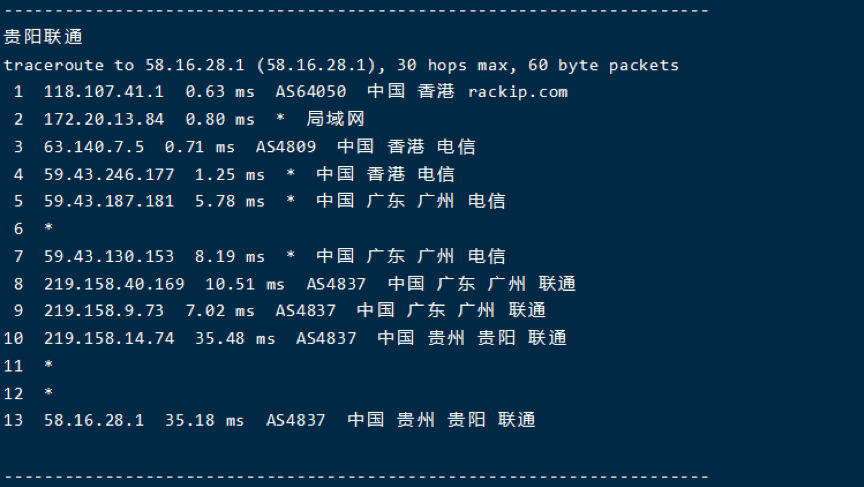Click the asterisk on hop 12

(x=48, y=392)
